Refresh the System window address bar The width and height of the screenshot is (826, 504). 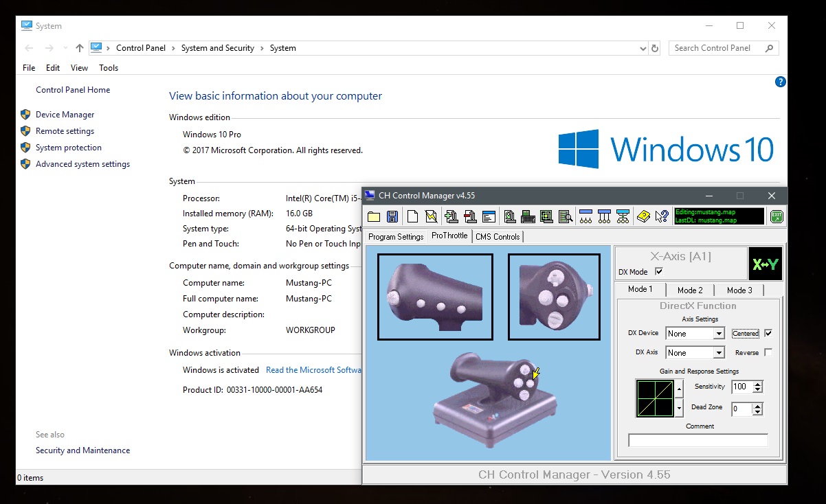(x=655, y=48)
